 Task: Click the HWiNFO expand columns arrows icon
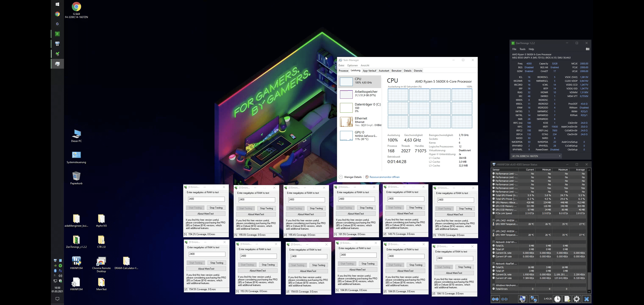pos(495,299)
